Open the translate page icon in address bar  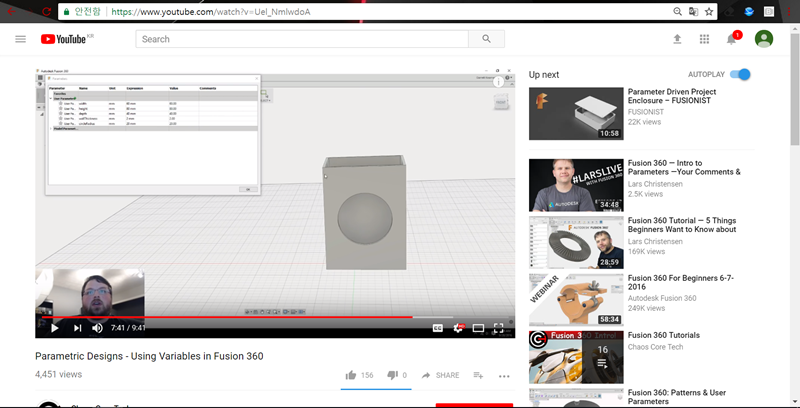[693, 11]
